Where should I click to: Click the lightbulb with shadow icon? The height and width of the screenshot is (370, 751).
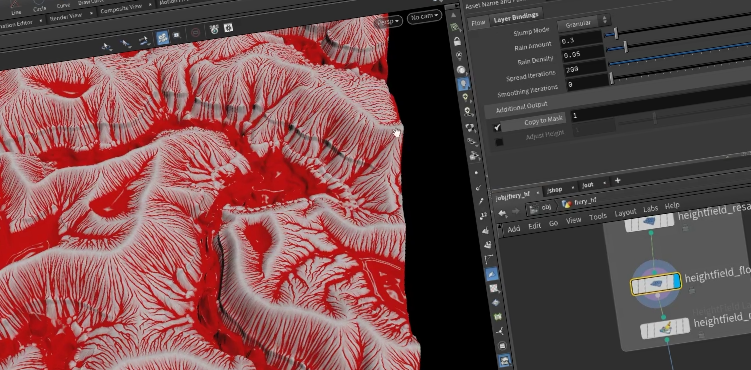pos(468,111)
